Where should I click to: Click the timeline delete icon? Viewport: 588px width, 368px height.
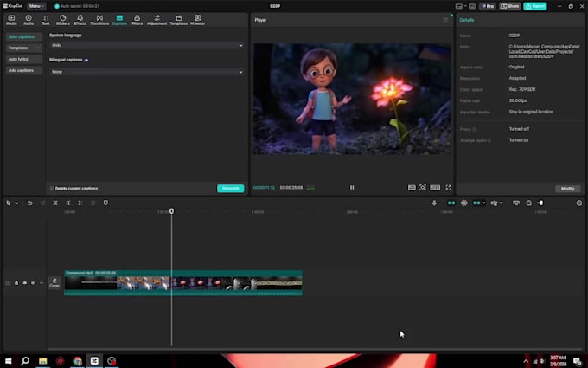point(93,203)
